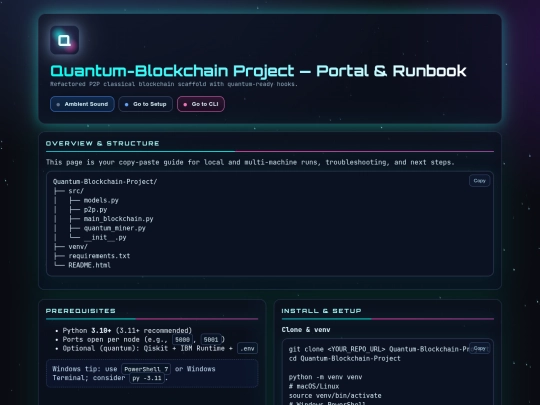Screen dimensions: 540x405
Task: Click the __init__.py tree entry
Action: pos(105,237)
